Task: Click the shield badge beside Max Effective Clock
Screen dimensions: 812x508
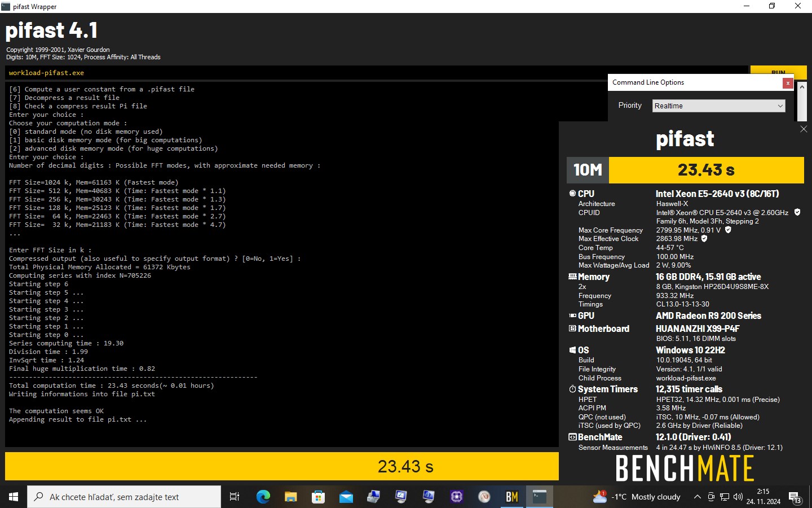Action: tap(704, 238)
